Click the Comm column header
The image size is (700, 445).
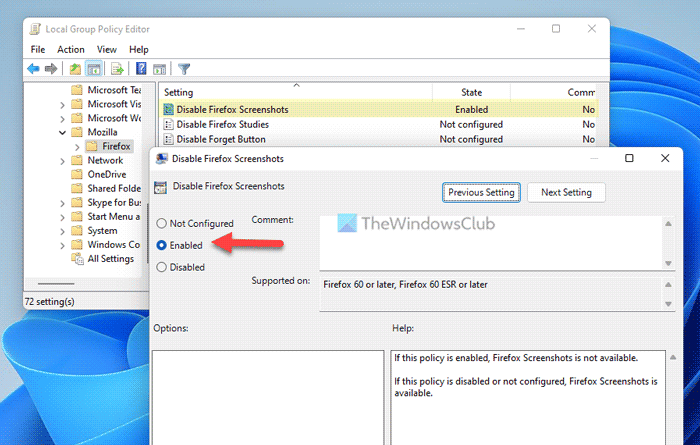click(581, 92)
